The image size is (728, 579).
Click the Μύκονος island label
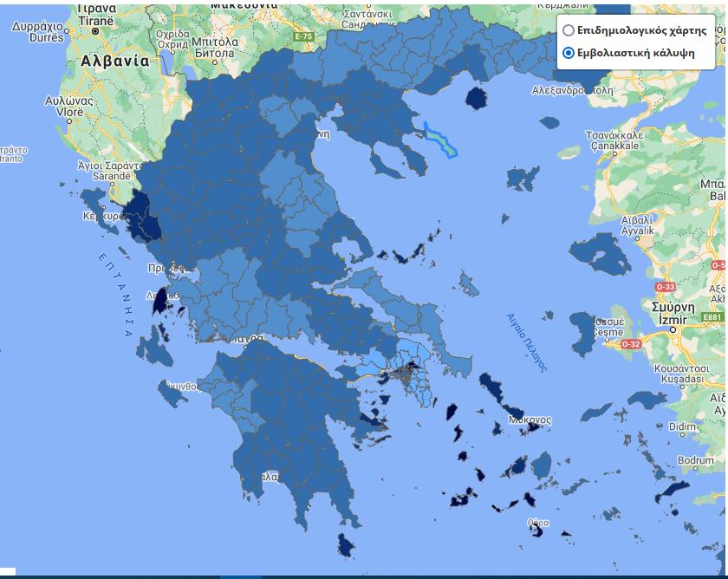pos(530,420)
